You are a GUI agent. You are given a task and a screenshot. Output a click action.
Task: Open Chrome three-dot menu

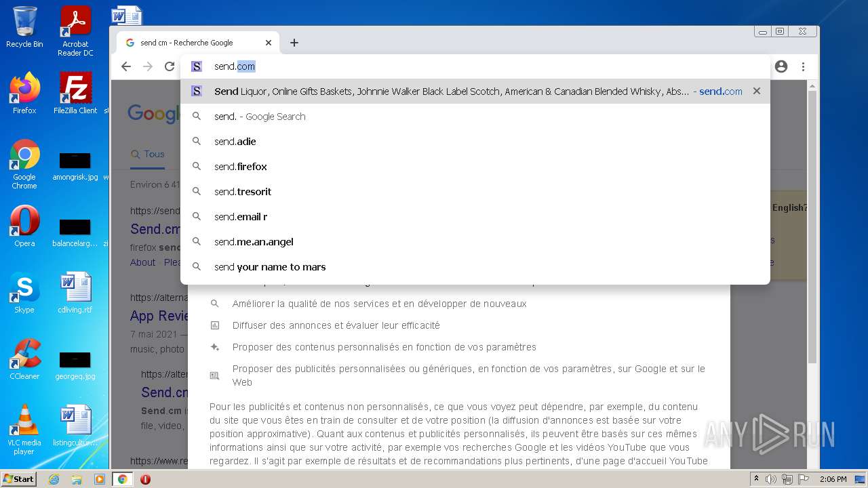(x=803, y=66)
